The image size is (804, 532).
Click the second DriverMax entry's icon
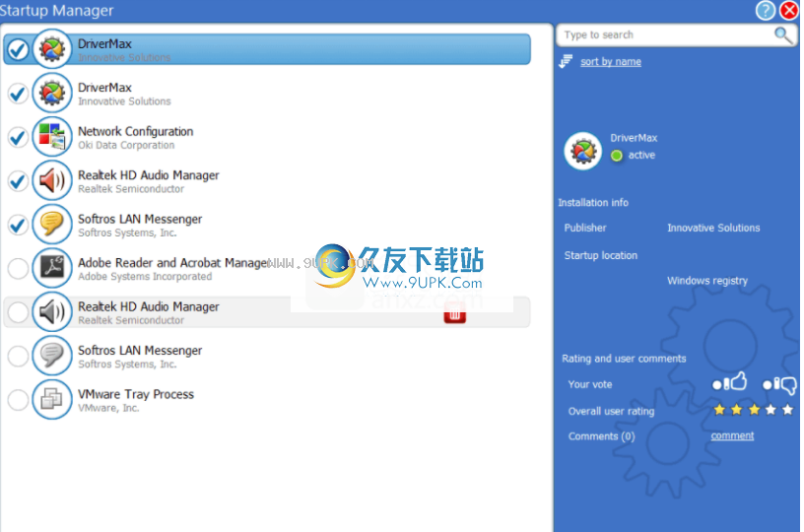click(52, 93)
